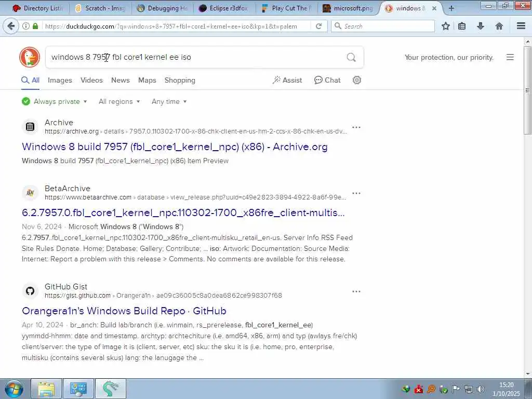Image resolution: width=532 pixels, height=399 pixels.
Task: Switch to News results tab
Action: [x=121, y=80]
